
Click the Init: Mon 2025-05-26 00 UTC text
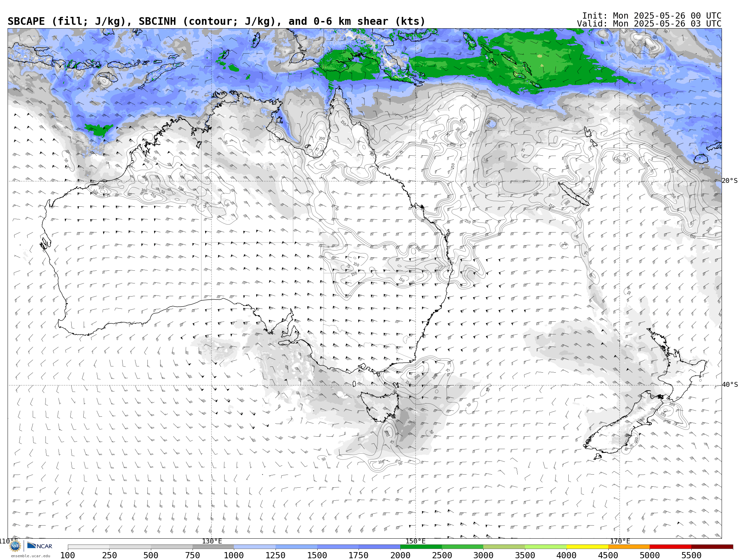pos(652,16)
